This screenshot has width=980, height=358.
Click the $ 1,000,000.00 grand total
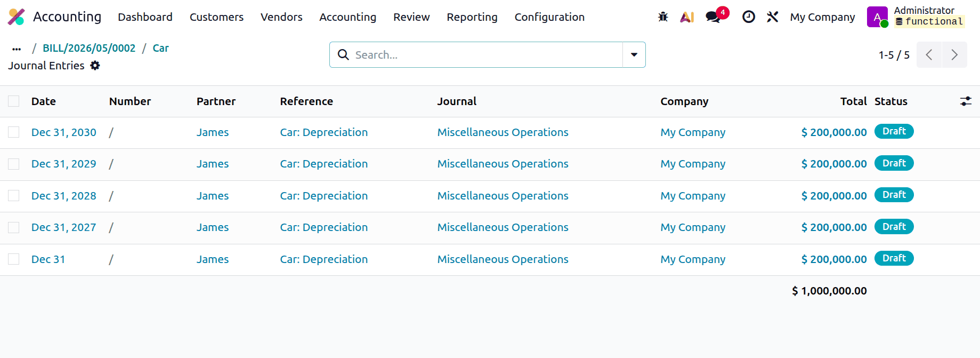point(829,291)
